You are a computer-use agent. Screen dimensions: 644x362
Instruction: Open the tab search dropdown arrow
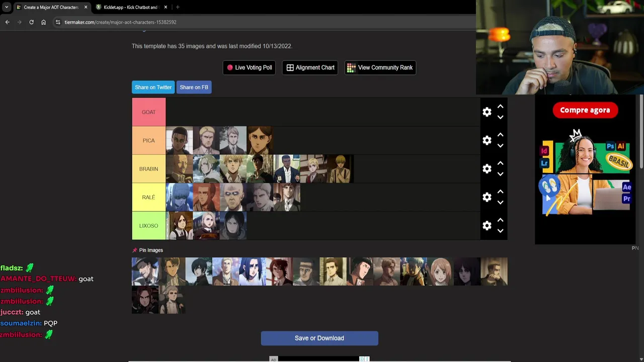coord(7,7)
